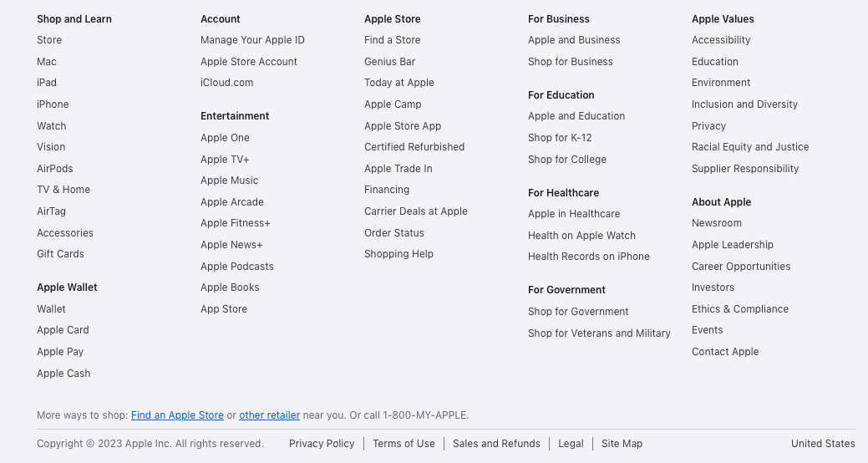The height and width of the screenshot is (463, 868).
Task: Open Racial Equity and Justice page
Action: point(750,147)
